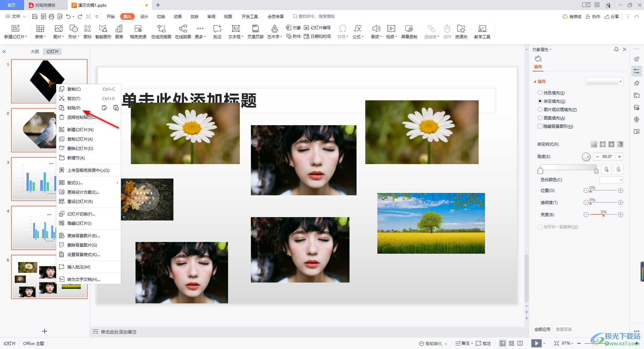The width and height of the screenshot is (644, 349).
Task: Click 在线流程图 online flowchart icon
Action: tap(161, 29)
